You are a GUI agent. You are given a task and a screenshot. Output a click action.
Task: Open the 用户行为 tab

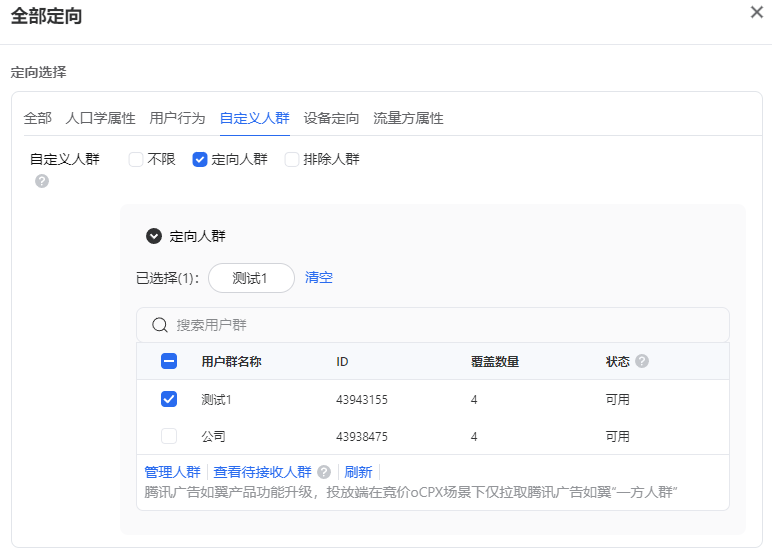coord(177,118)
